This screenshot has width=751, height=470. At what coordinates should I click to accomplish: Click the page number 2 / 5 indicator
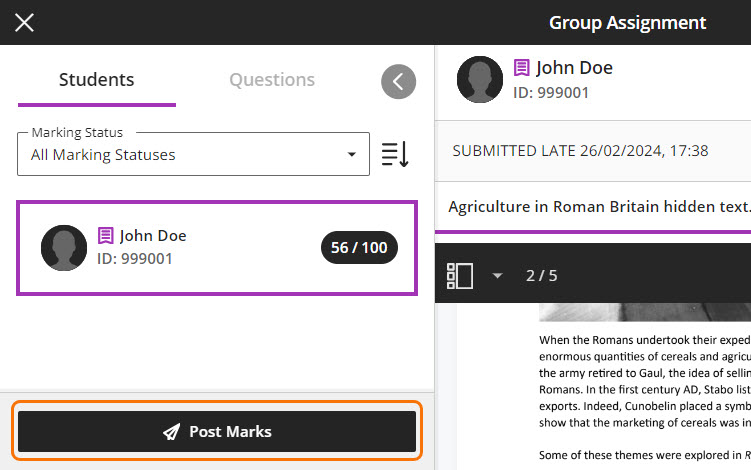pos(541,276)
